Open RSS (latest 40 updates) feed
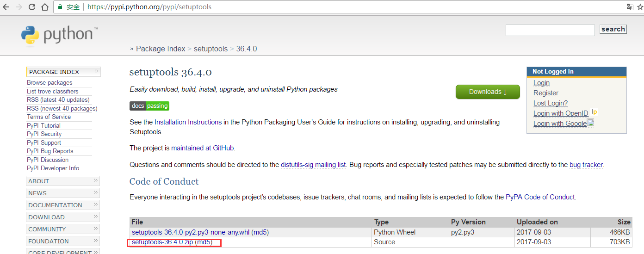This screenshot has width=644, height=254. [58, 99]
